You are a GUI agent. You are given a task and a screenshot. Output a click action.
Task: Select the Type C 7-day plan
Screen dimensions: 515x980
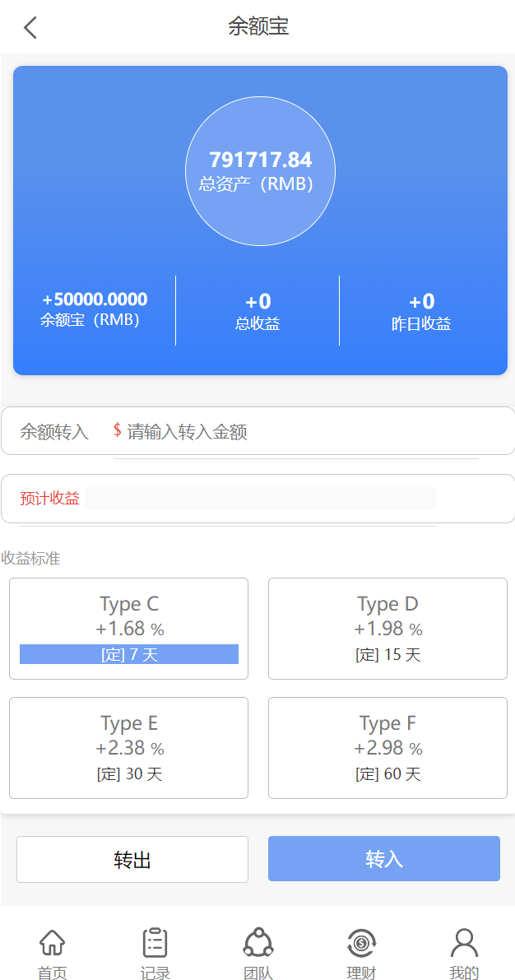129,617
